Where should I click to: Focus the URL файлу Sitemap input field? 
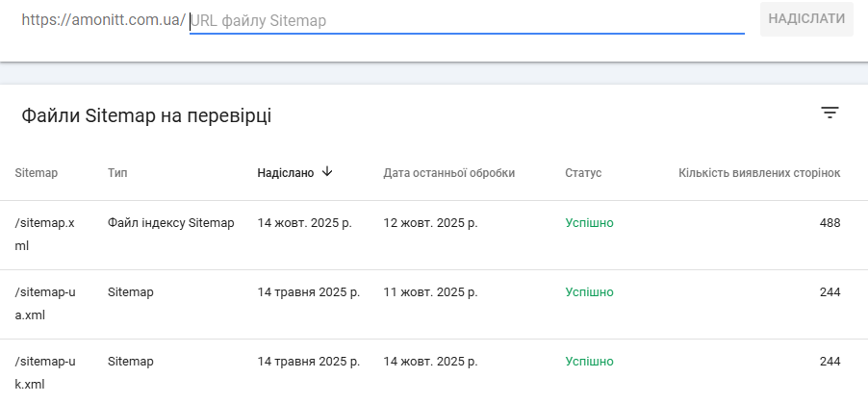[467, 20]
